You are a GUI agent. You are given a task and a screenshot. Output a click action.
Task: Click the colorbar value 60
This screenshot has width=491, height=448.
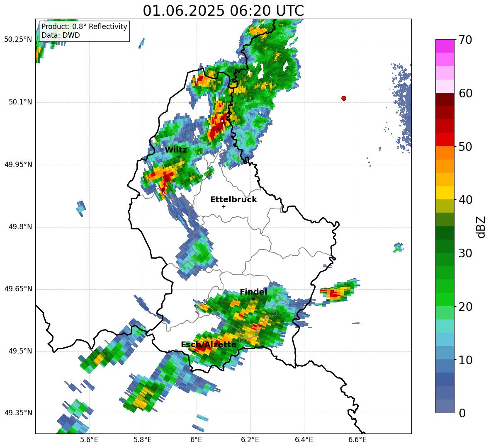(x=465, y=93)
